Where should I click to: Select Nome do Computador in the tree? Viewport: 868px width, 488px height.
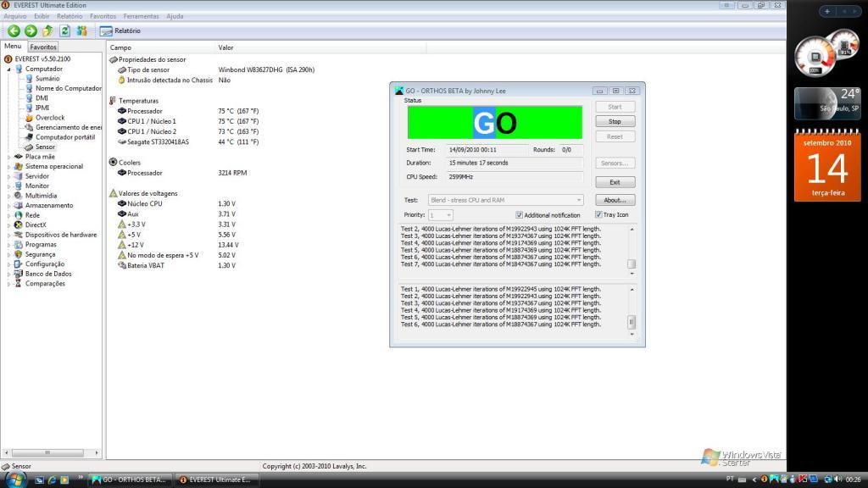pos(69,88)
